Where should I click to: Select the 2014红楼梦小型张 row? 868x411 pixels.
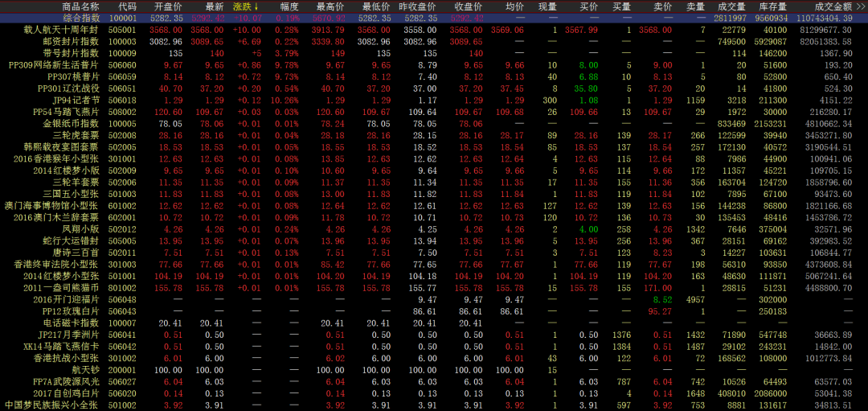tap(434, 277)
